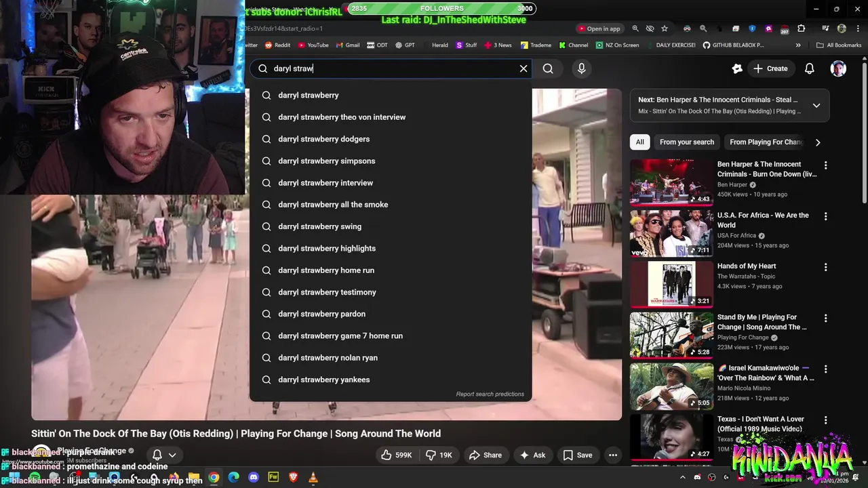Select 'darryl strawberry game 7 home run' suggestion

pos(391,335)
